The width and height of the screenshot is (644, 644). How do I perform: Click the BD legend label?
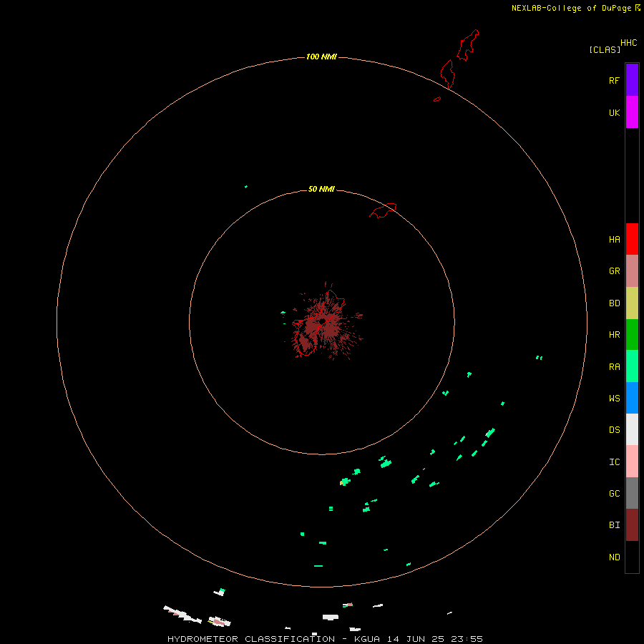coord(614,303)
